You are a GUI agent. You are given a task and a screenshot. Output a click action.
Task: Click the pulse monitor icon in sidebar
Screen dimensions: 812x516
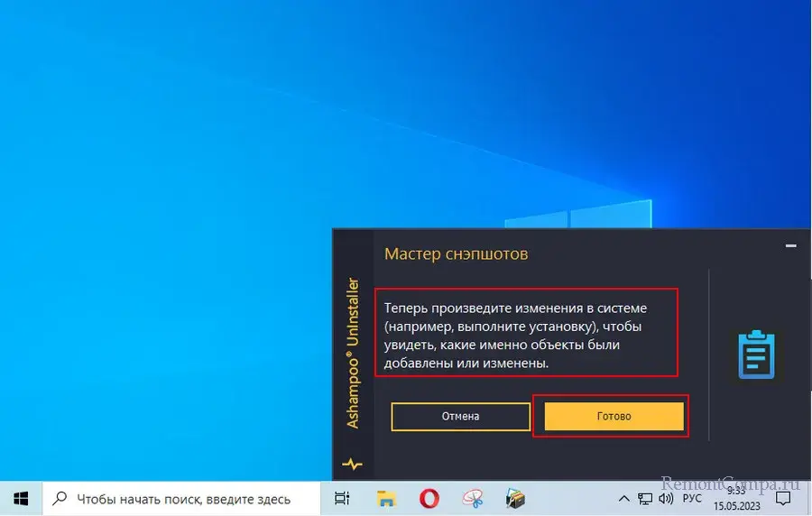tap(352, 465)
